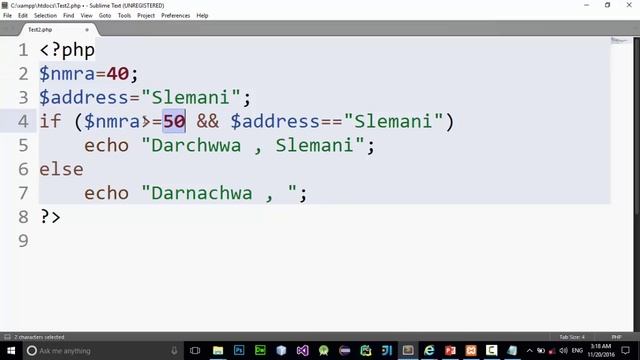Open the Find menu

pos(69,16)
